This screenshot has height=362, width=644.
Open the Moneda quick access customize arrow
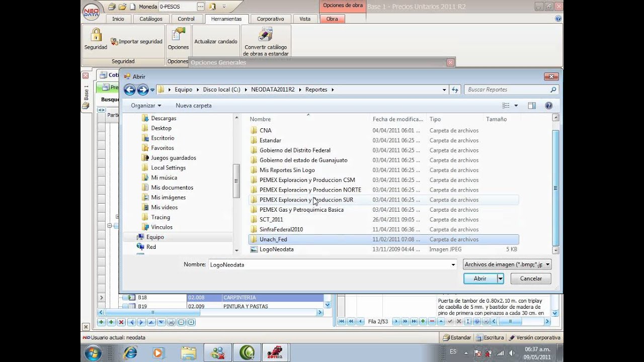pyautogui.click(x=224, y=7)
